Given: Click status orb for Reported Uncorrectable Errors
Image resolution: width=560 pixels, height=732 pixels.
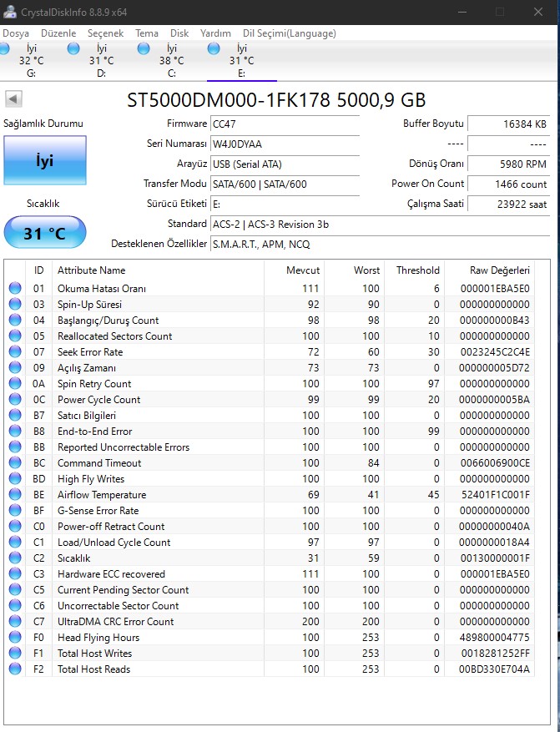Looking at the screenshot, I should click(x=15, y=447).
